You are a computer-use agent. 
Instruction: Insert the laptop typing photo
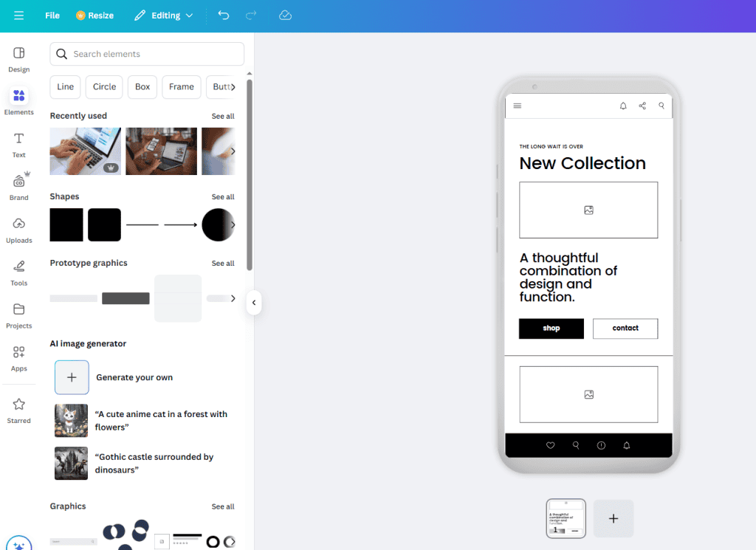point(86,151)
